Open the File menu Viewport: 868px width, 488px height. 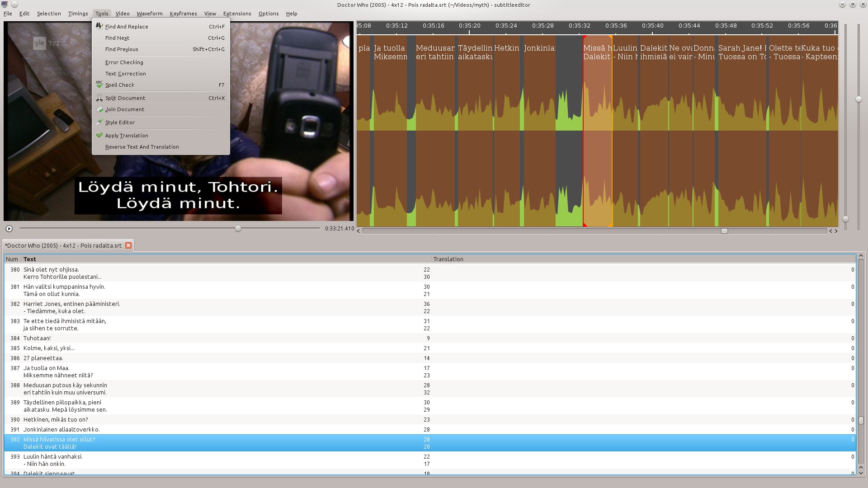pyautogui.click(x=8, y=14)
